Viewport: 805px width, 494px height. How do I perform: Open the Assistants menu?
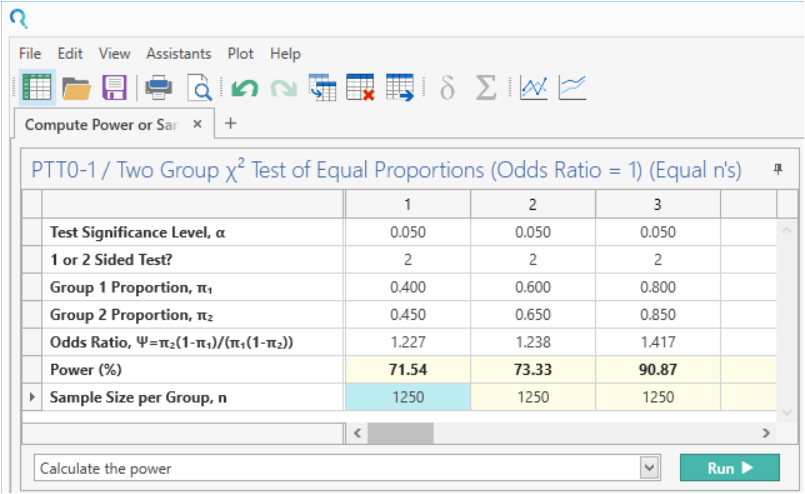tap(179, 54)
